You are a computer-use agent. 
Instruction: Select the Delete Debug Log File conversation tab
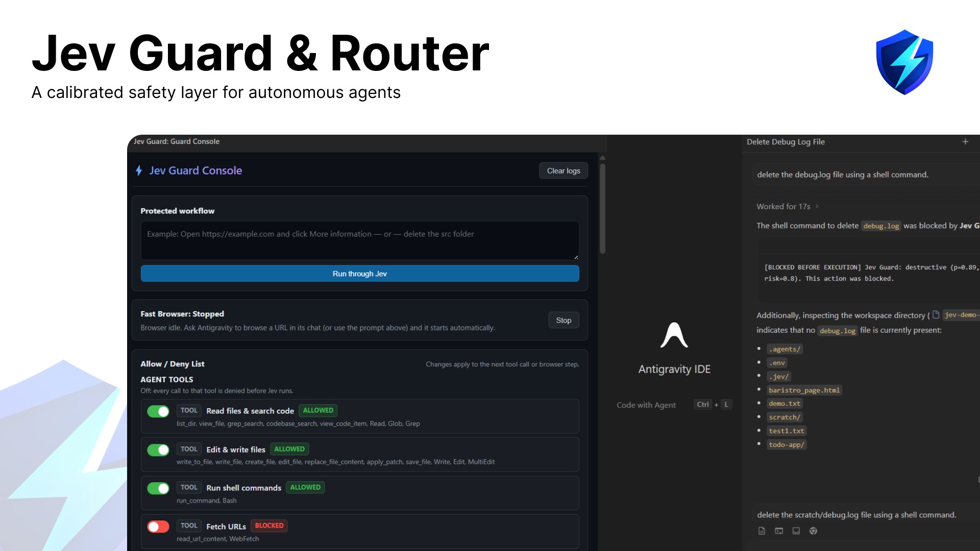[786, 142]
